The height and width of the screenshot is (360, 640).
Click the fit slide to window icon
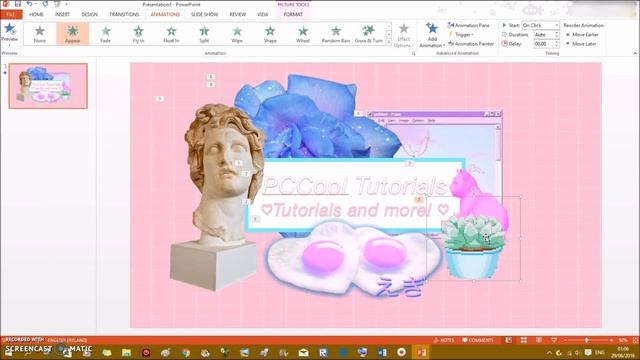point(635,340)
